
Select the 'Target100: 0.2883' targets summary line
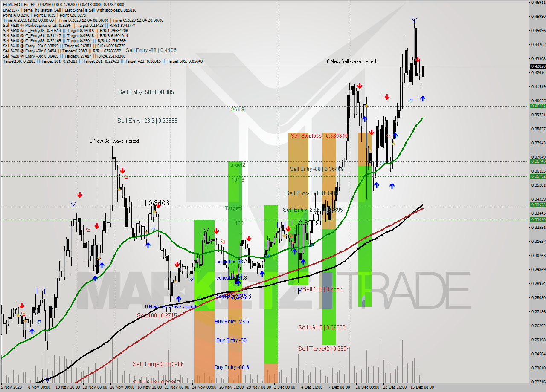click(x=102, y=61)
